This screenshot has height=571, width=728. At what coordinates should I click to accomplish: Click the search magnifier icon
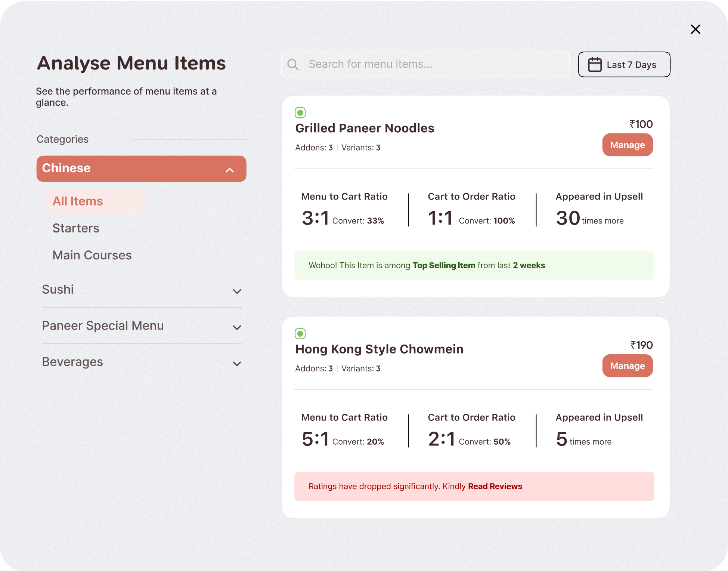(x=293, y=65)
